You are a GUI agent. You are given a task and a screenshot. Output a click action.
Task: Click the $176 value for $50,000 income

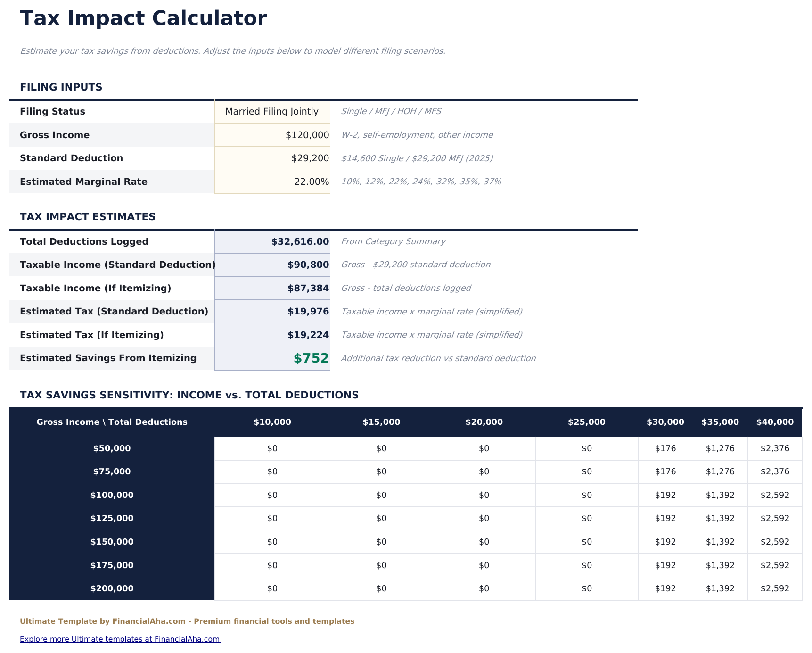pyautogui.click(x=665, y=448)
